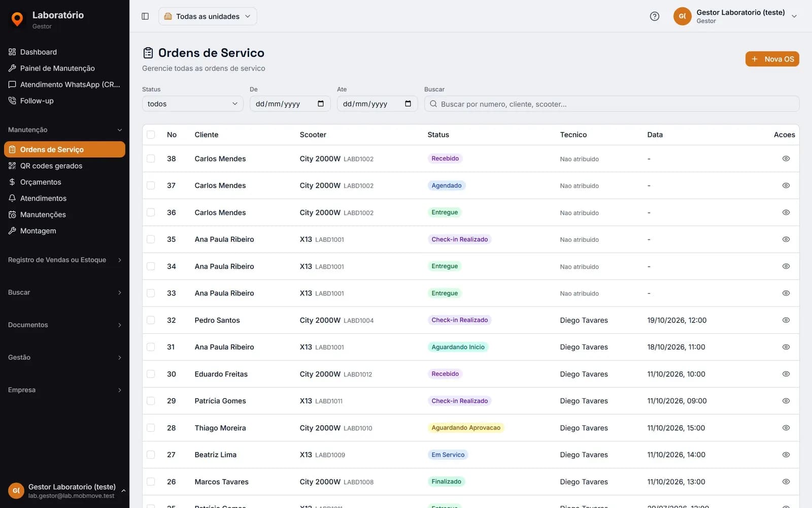Image resolution: width=812 pixels, height=508 pixels.
Task: Open Montagem in sidebar
Action: tap(64, 231)
